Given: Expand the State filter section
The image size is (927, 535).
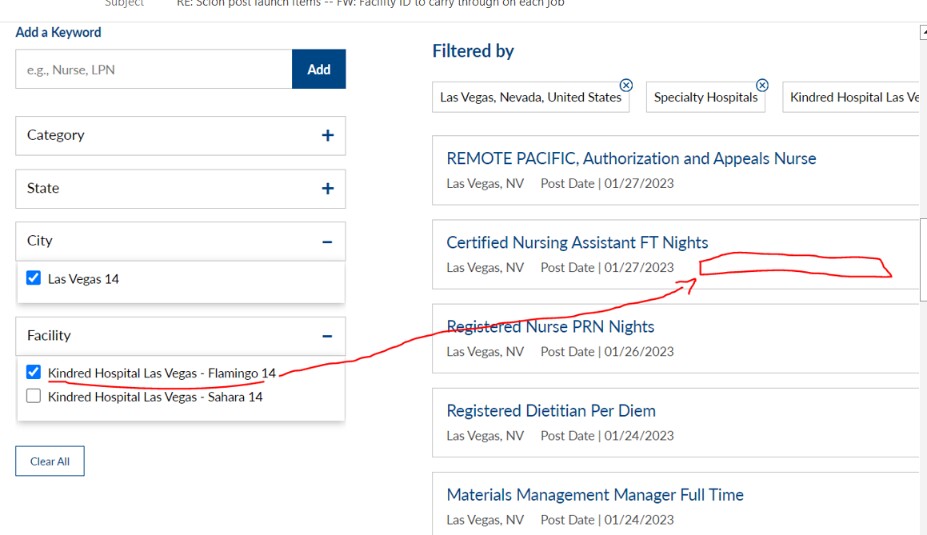Looking at the screenshot, I should coord(327,188).
